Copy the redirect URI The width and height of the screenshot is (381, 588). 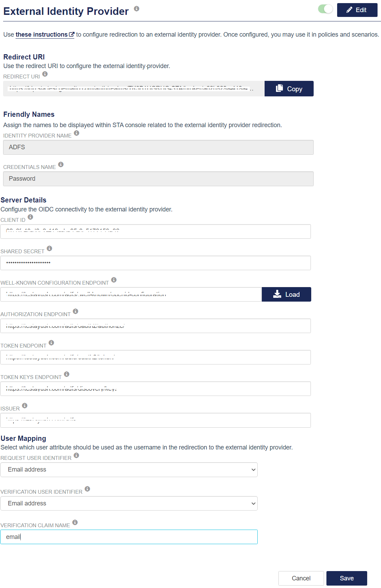coord(289,89)
